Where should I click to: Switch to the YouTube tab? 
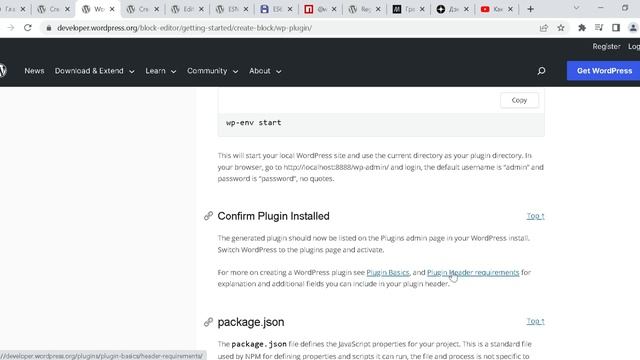pos(492,9)
